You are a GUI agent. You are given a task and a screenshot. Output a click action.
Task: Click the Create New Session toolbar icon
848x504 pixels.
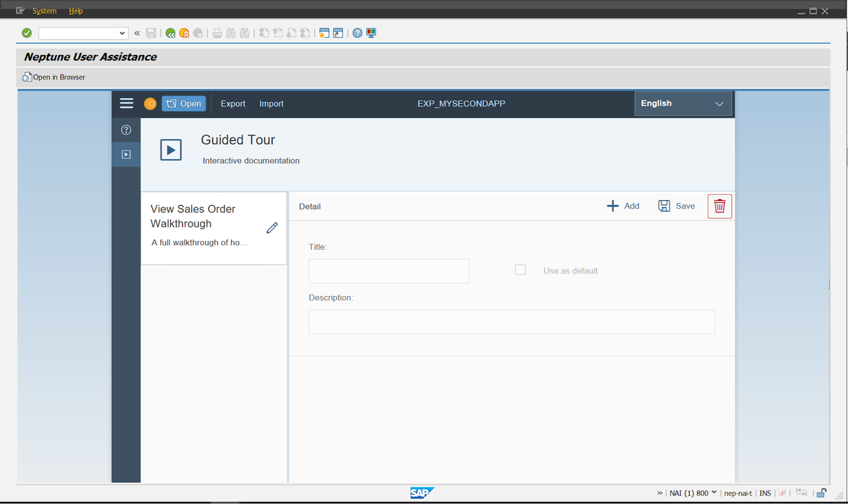[x=324, y=33]
